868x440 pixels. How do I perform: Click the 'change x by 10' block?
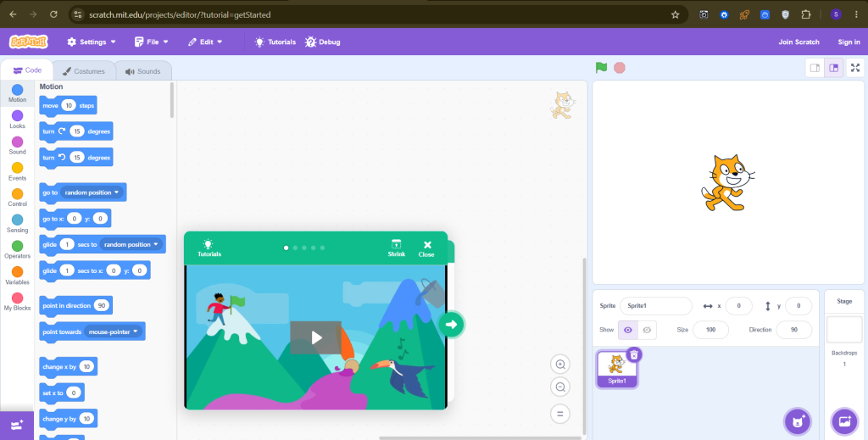(68, 367)
